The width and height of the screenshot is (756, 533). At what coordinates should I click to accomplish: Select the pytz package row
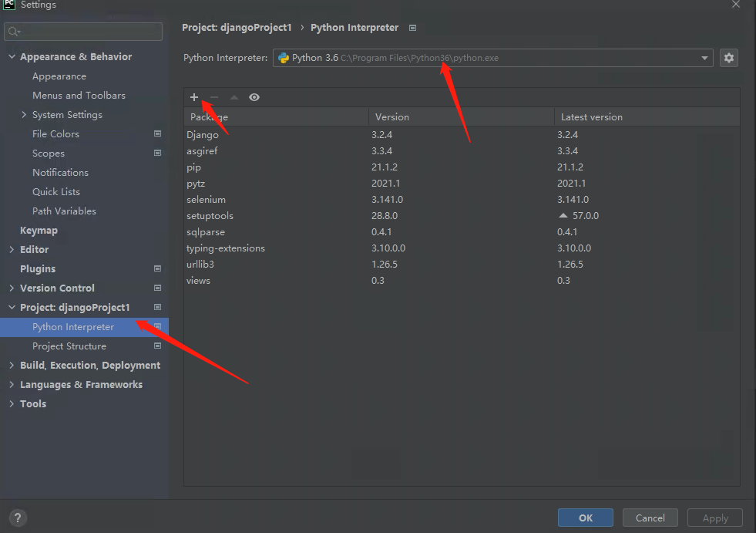[462, 184]
